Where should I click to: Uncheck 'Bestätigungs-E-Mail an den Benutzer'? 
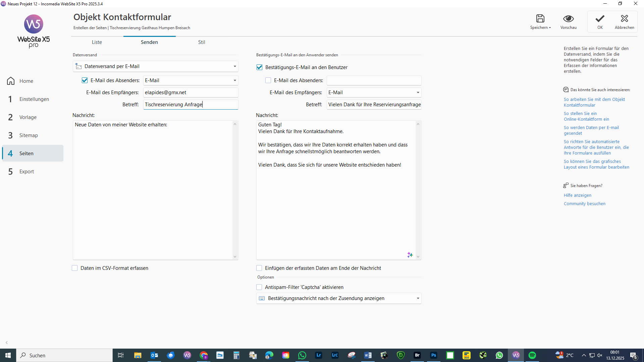[259, 67]
